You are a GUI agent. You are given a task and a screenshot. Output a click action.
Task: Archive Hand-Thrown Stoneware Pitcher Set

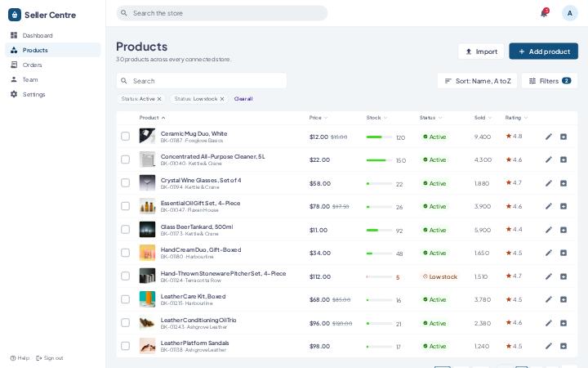[x=563, y=276]
